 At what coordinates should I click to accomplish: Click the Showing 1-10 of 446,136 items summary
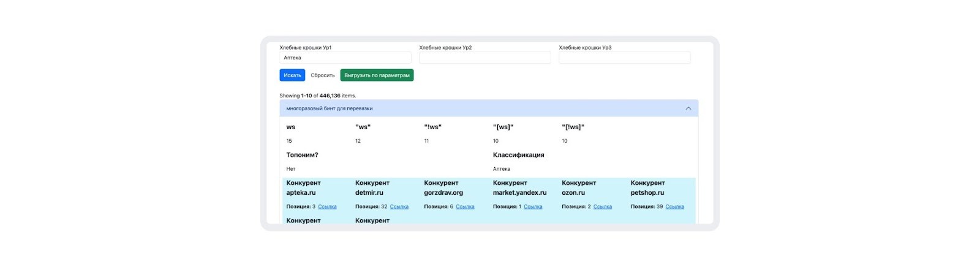(x=317, y=96)
